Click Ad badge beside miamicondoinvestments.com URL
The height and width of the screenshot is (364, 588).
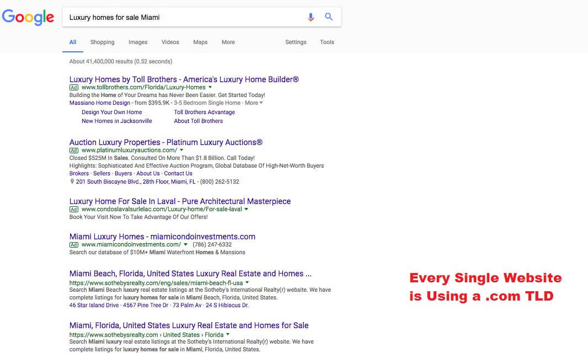coord(74,244)
